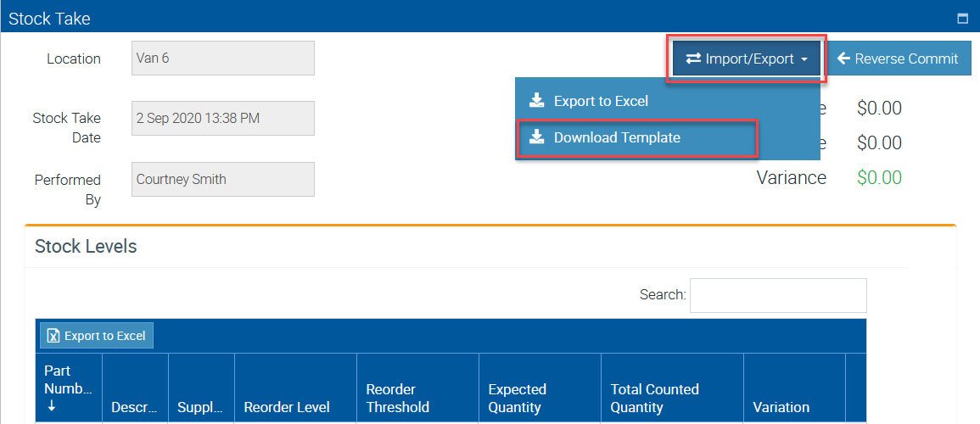Viewport: 980px width, 424px height.
Task: Click the download icon beside Export to Excel
Action: click(536, 101)
